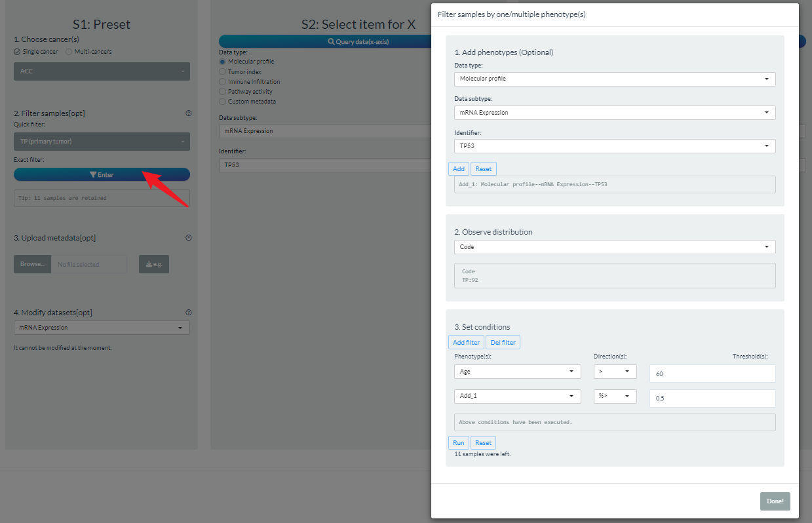
Task: Click 'Above conditions have been executed.' message
Action: (x=516, y=422)
